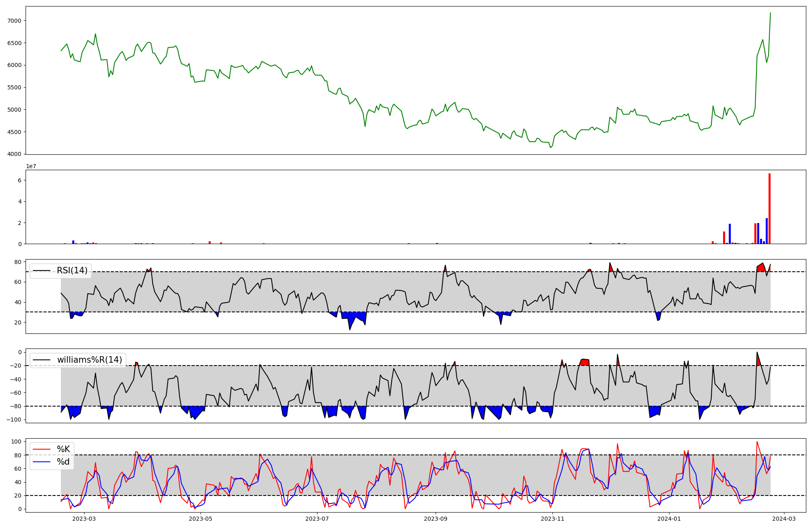The height and width of the screenshot is (528, 812).
Task: Click the %d legend label
Action: point(63,462)
